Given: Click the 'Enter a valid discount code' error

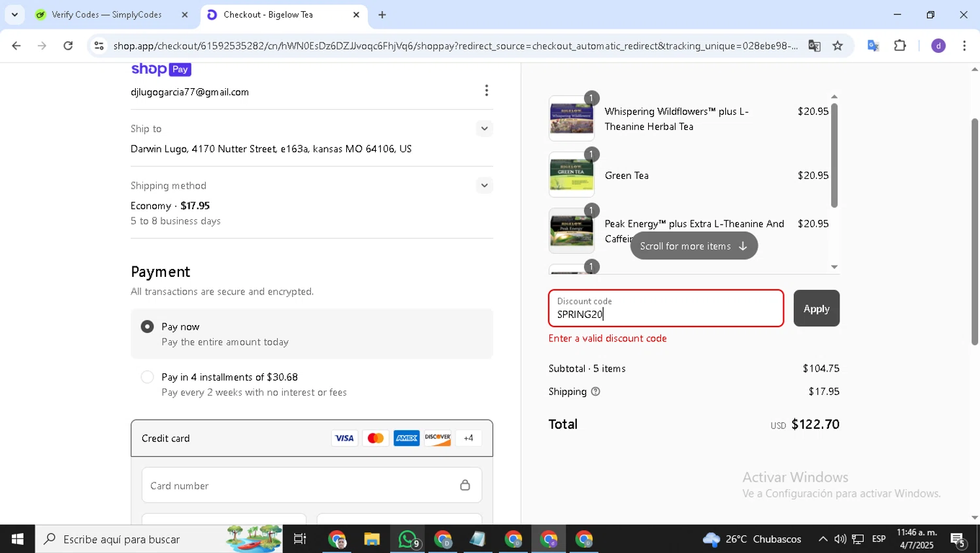Looking at the screenshot, I should [608, 338].
